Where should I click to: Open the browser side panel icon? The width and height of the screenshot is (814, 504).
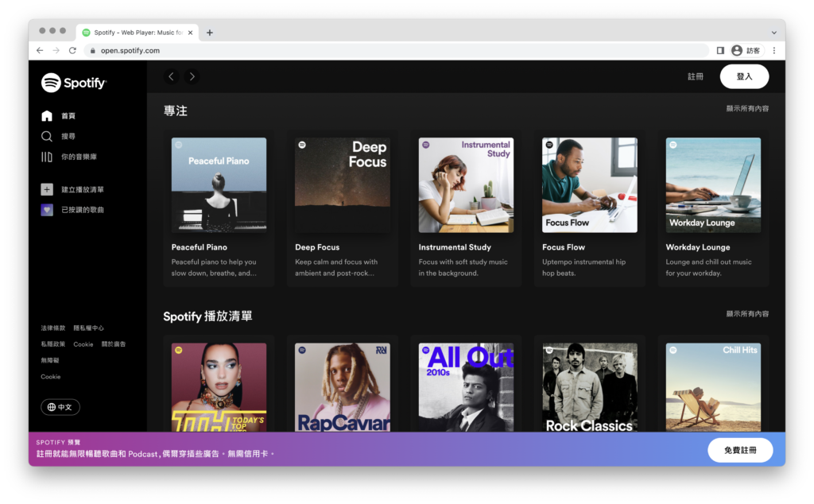pyautogui.click(x=720, y=50)
